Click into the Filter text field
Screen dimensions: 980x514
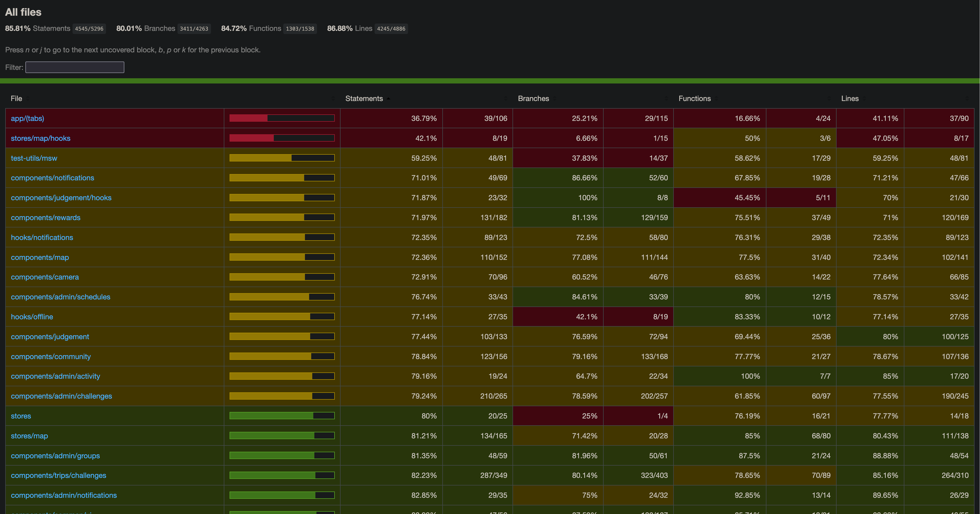click(75, 67)
